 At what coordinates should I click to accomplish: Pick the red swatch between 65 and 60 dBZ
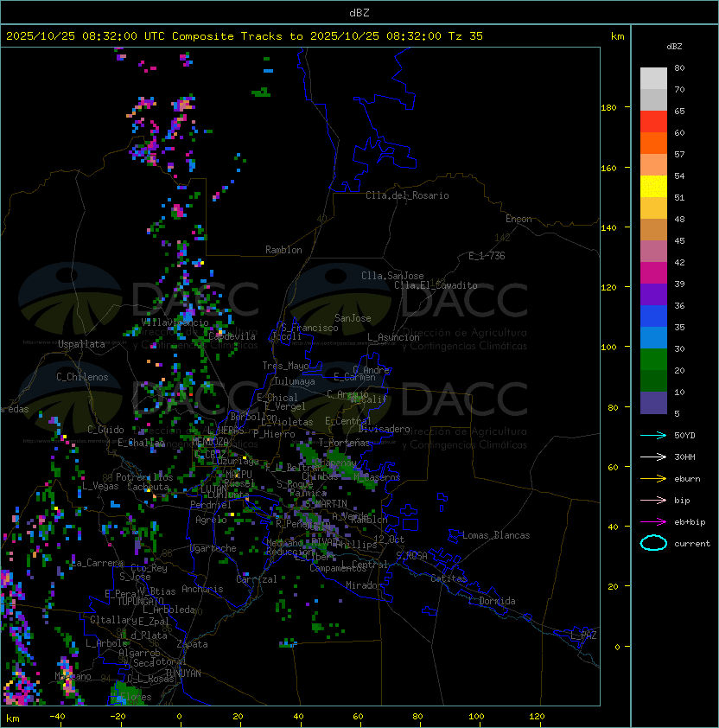pos(653,122)
